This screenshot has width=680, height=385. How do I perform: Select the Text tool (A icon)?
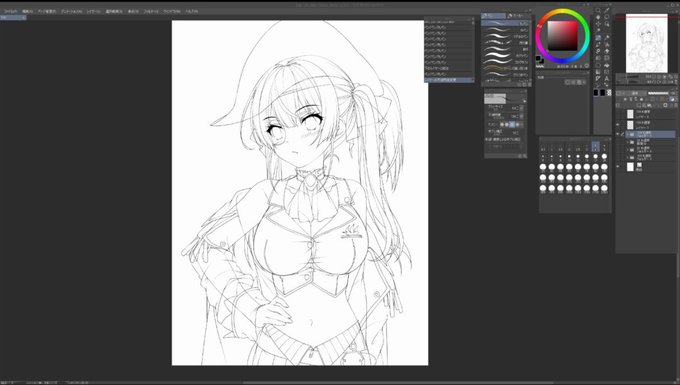607,78
